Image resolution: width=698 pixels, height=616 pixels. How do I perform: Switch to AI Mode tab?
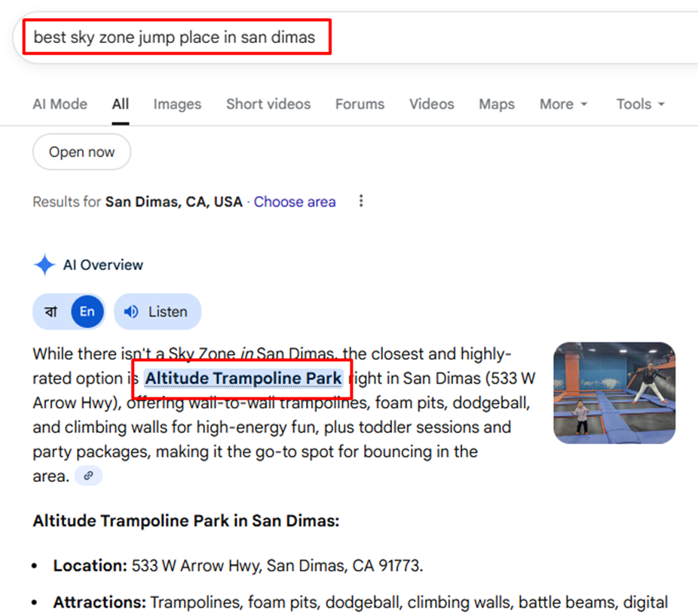click(x=60, y=104)
